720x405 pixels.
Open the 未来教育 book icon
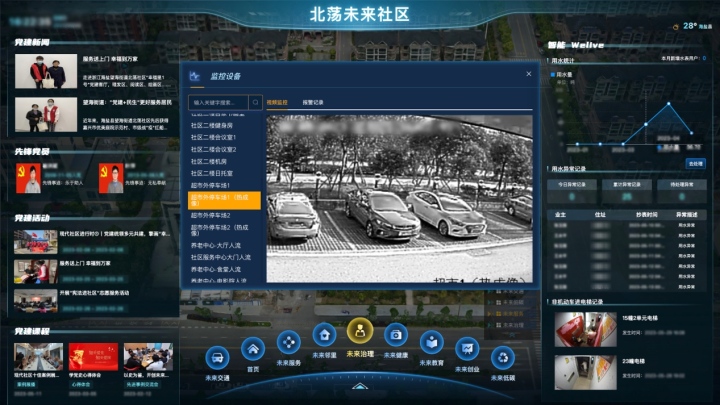432,342
